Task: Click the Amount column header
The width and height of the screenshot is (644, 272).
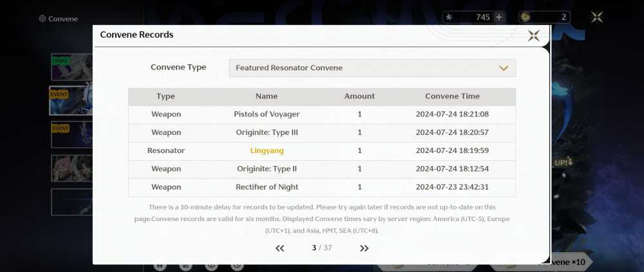Action: click(359, 96)
